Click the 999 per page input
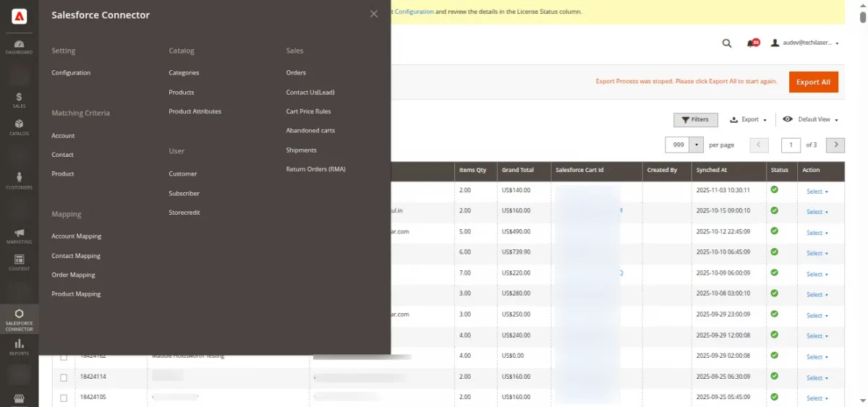The image size is (868, 407). pyautogui.click(x=678, y=145)
